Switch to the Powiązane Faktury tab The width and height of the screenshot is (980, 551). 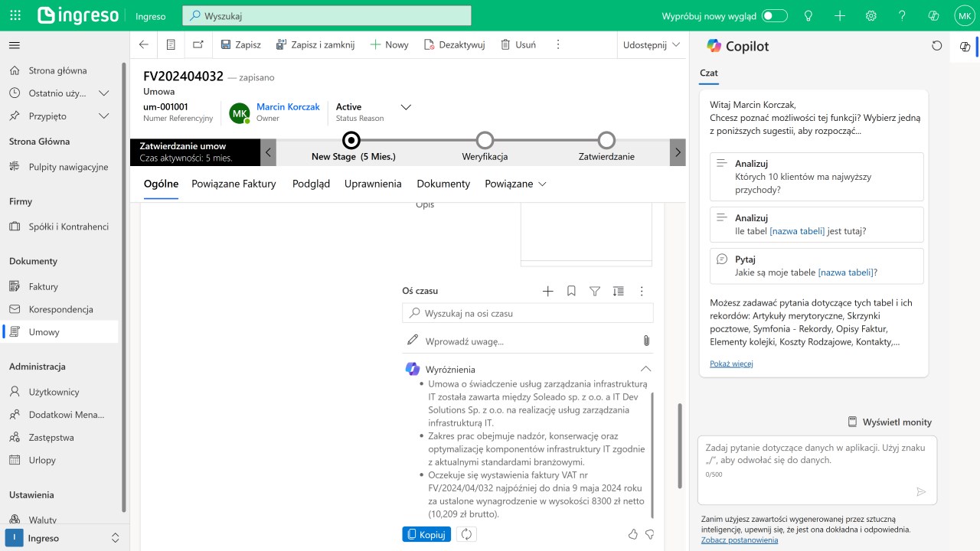[x=234, y=184]
